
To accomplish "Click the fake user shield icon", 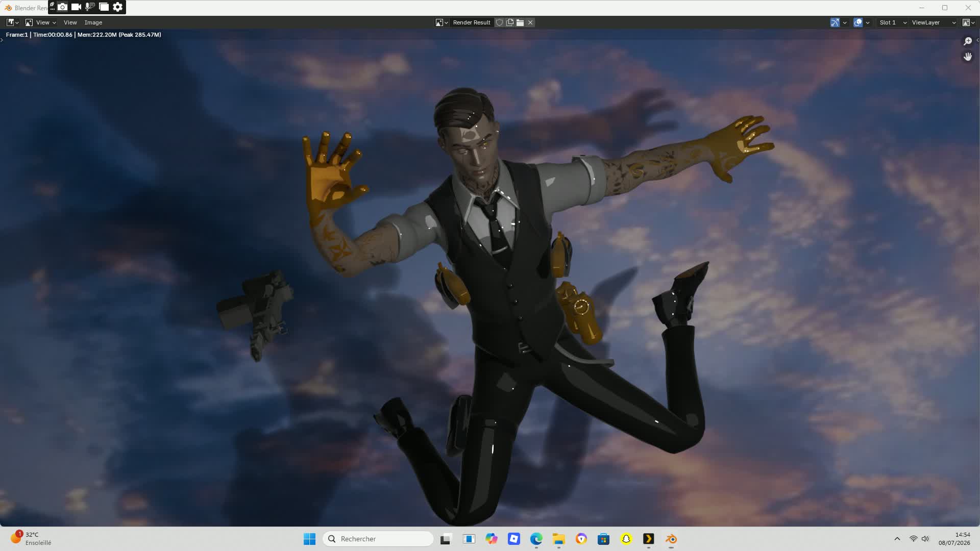I will (x=500, y=22).
